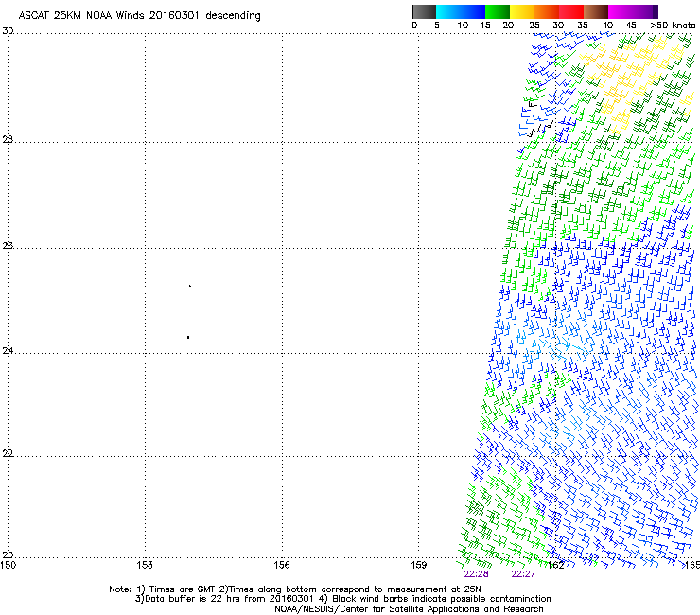
Task: Click the longitude label "165"
Action: tap(692, 565)
